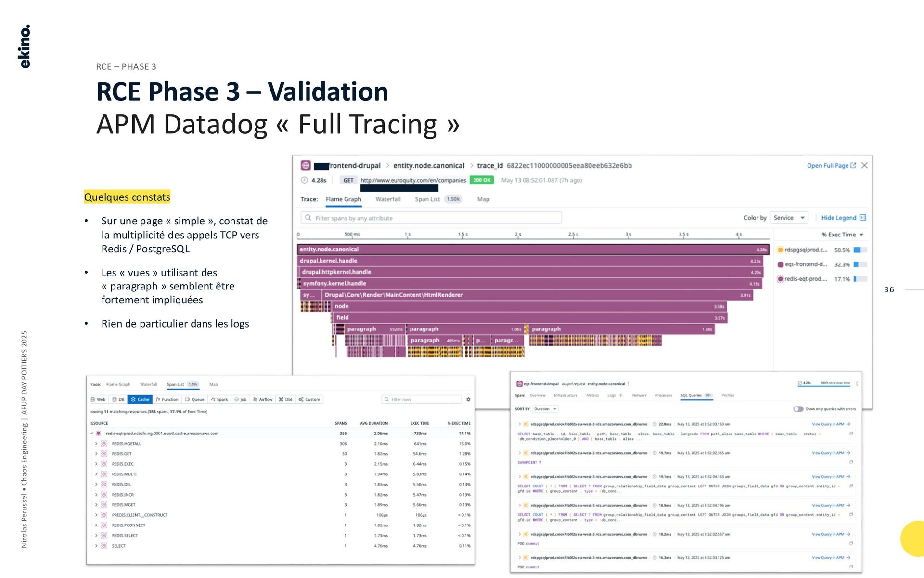Open the Span List 1.50k tab in the top trace panel
Viewport: 924px width, 578px height.
click(438, 199)
